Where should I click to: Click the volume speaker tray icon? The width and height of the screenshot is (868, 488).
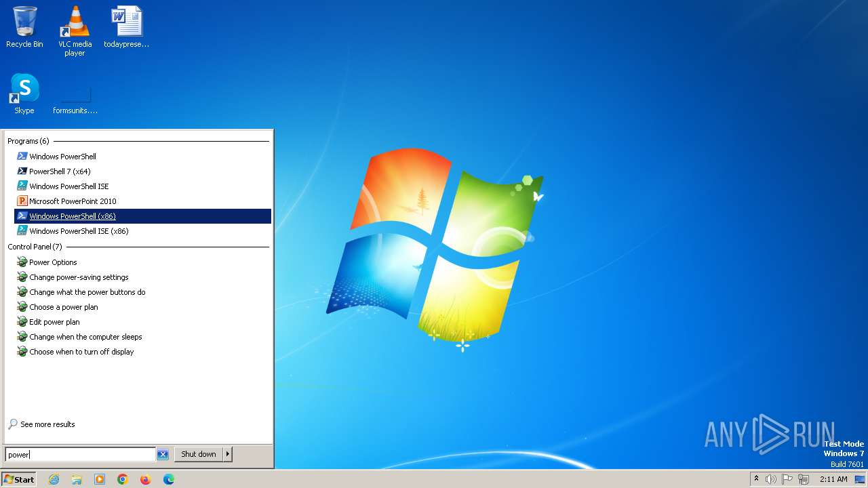771,479
